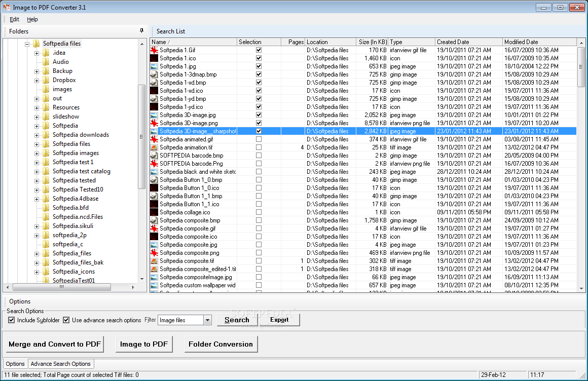The image size is (588, 381).
Task: Click the app icon in the title bar
Action: click(x=7, y=7)
